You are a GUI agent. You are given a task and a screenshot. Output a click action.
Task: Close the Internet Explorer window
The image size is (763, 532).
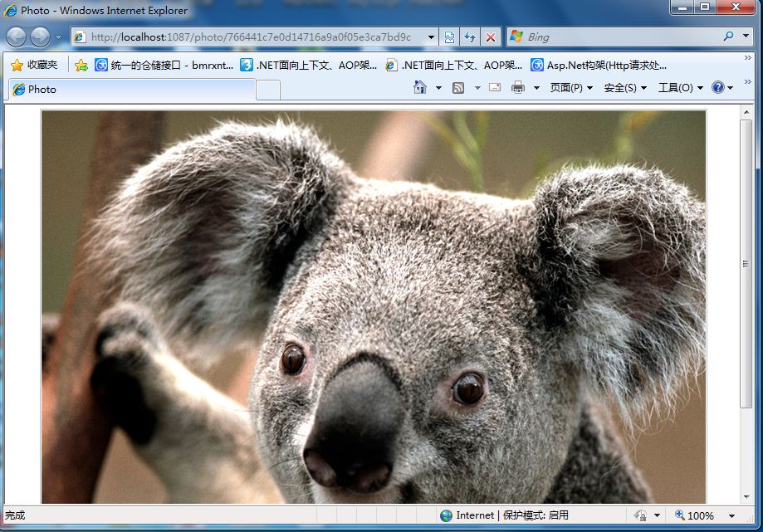tap(736, 7)
